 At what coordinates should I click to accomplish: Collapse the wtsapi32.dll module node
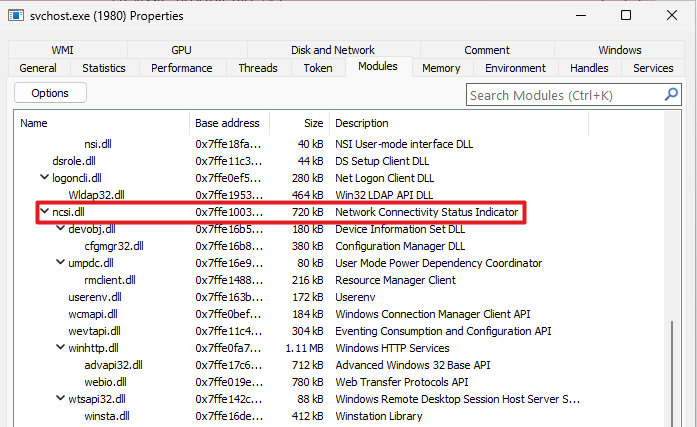tap(61, 399)
